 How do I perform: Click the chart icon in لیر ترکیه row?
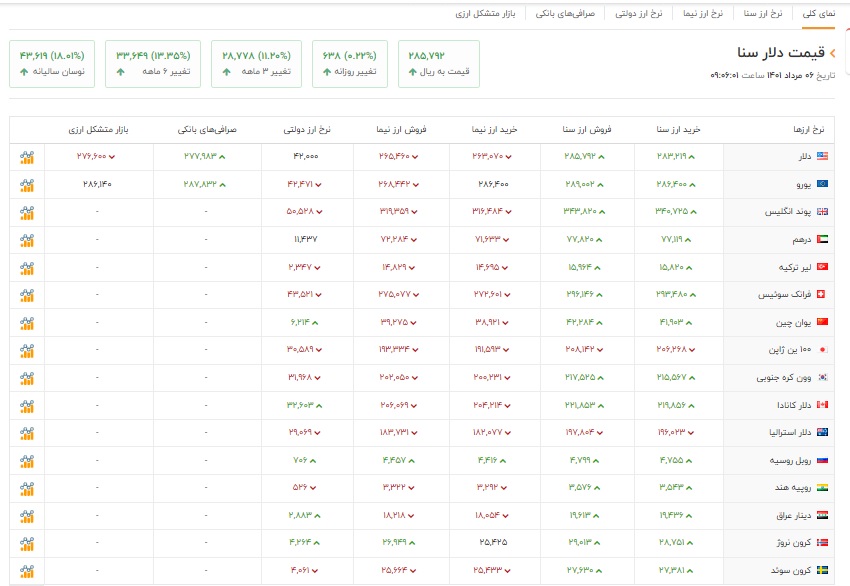(27, 268)
